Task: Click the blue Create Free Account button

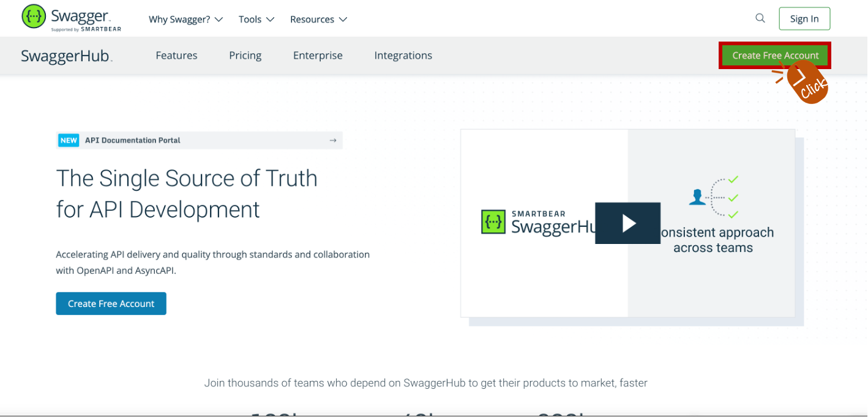Action: pos(111,304)
